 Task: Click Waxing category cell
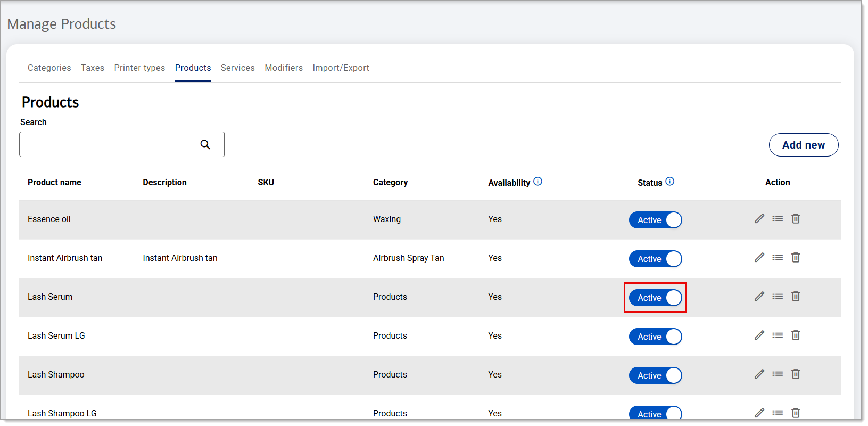(387, 219)
